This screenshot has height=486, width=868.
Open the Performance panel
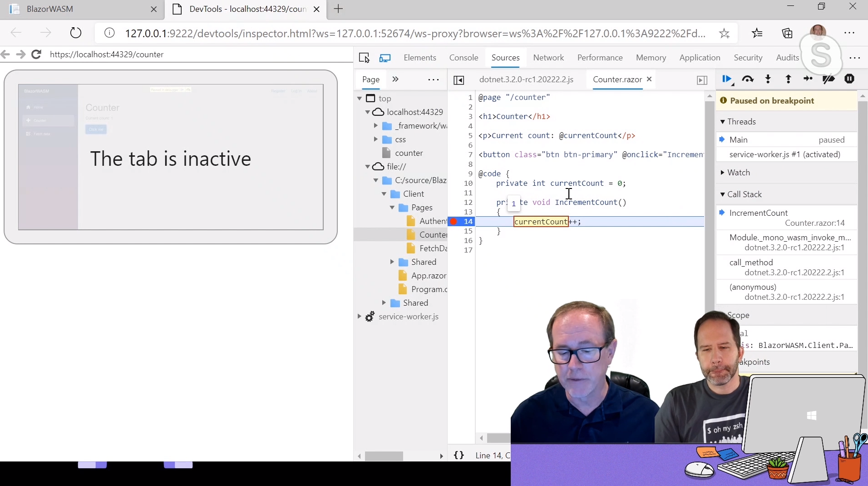pos(600,58)
